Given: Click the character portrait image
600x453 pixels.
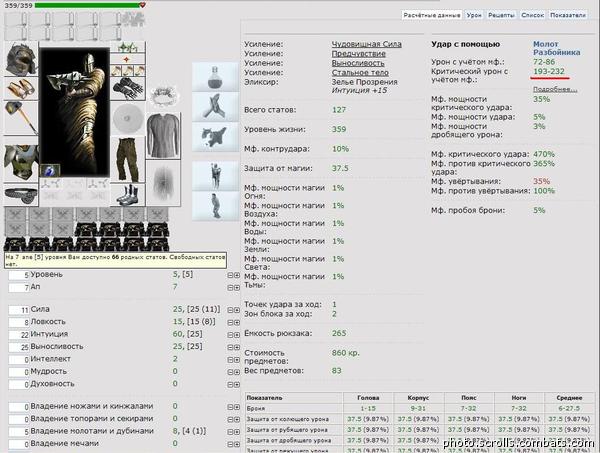Looking at the screenshot, I should point(75,112).
